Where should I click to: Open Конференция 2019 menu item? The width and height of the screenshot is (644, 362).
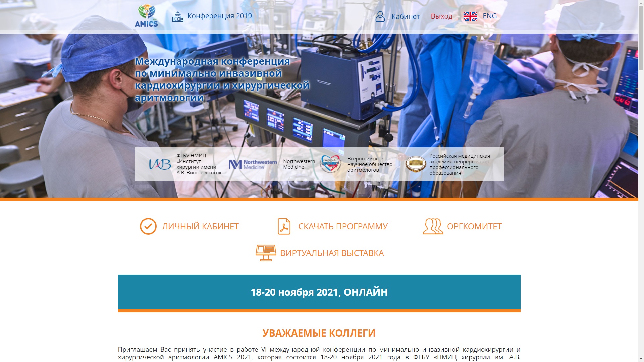(x=219, y=16)
